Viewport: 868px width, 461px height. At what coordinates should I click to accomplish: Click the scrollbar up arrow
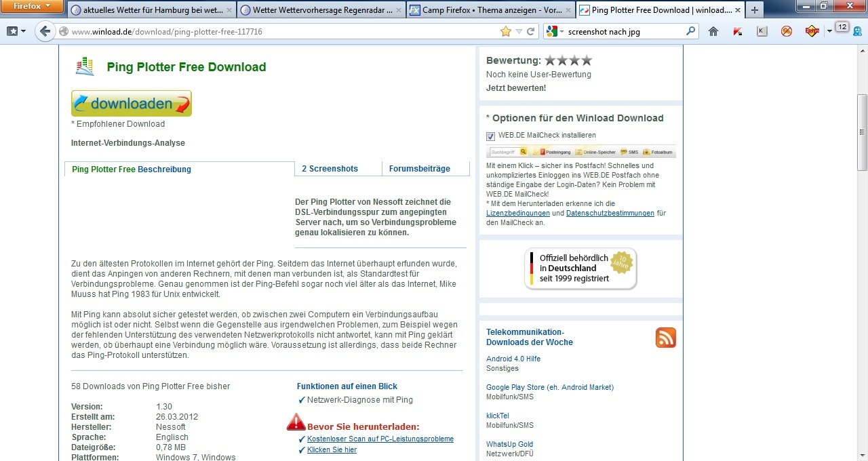pyautogui.click(x=863, y=51)
